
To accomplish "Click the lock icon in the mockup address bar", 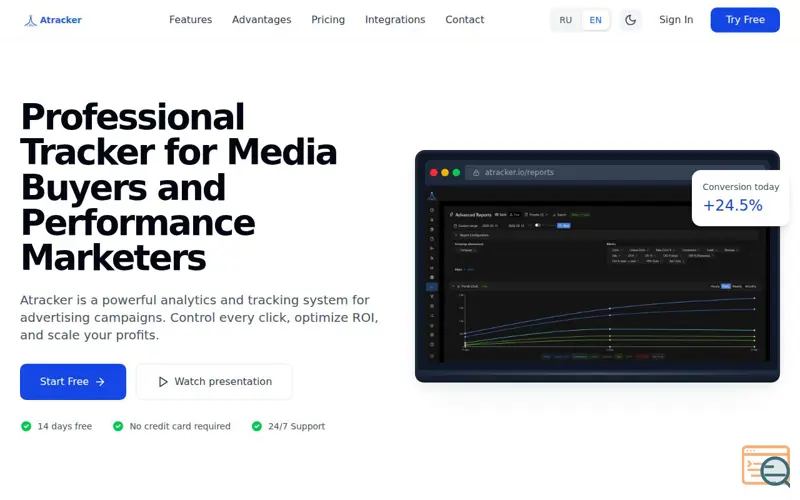I will [x=476, y=172].
